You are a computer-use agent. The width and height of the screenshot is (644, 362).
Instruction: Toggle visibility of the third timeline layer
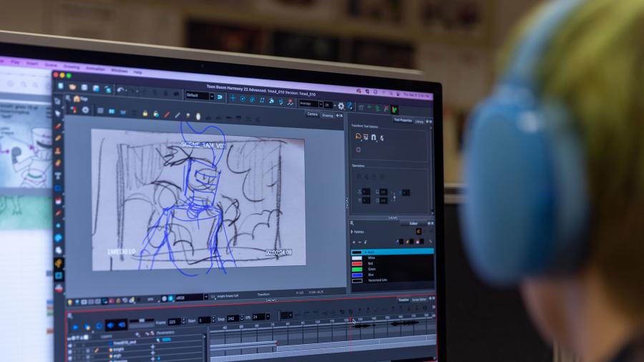(x=70, y=356)
